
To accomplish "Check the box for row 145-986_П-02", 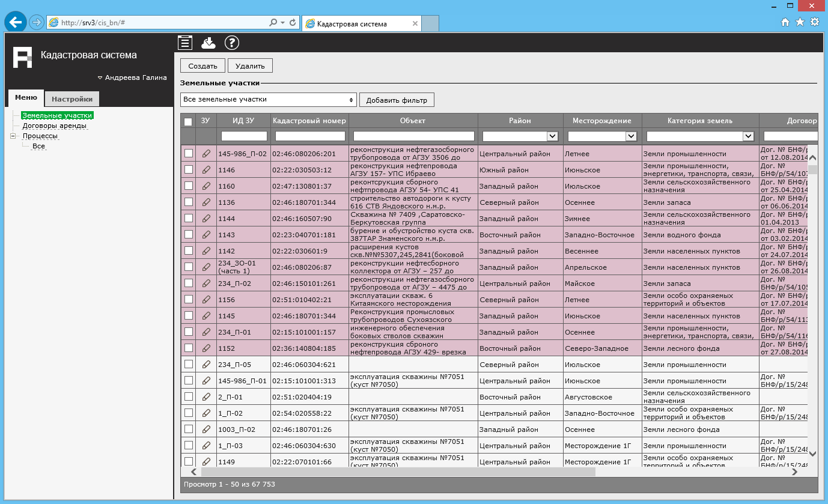I will pos(189,153).
